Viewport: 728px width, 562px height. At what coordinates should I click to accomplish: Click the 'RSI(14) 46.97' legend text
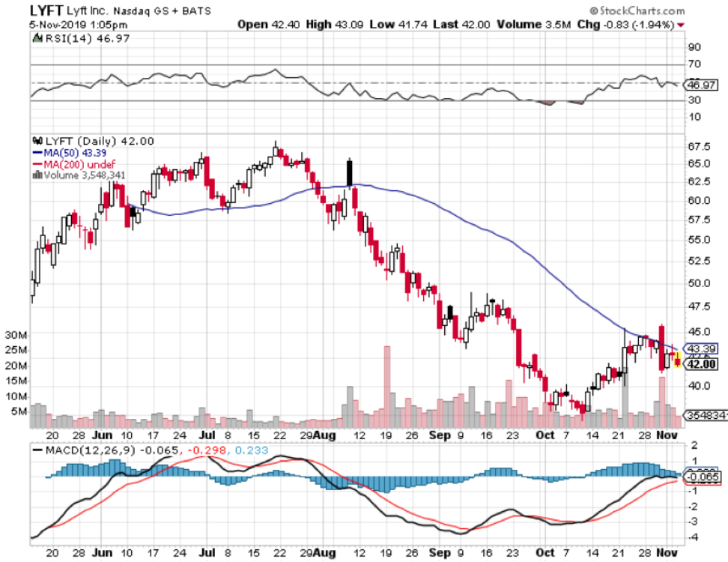88,38
